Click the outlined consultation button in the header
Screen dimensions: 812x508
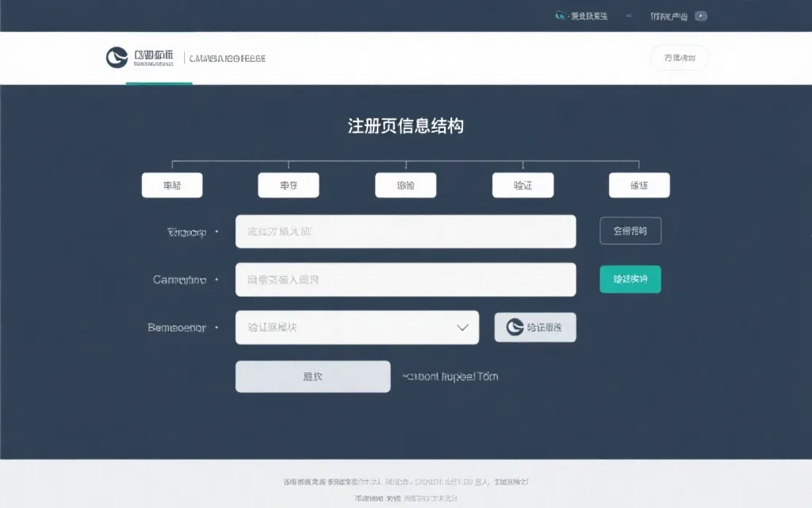(680, 58)
